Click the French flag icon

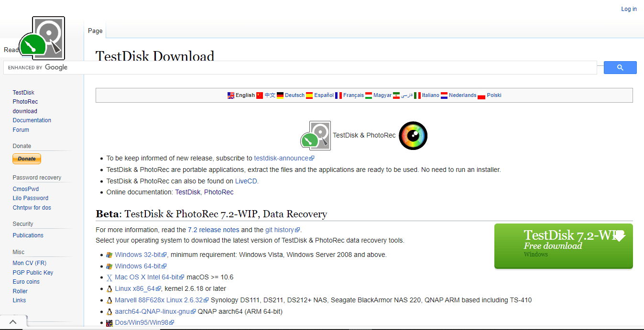point(338,96)
